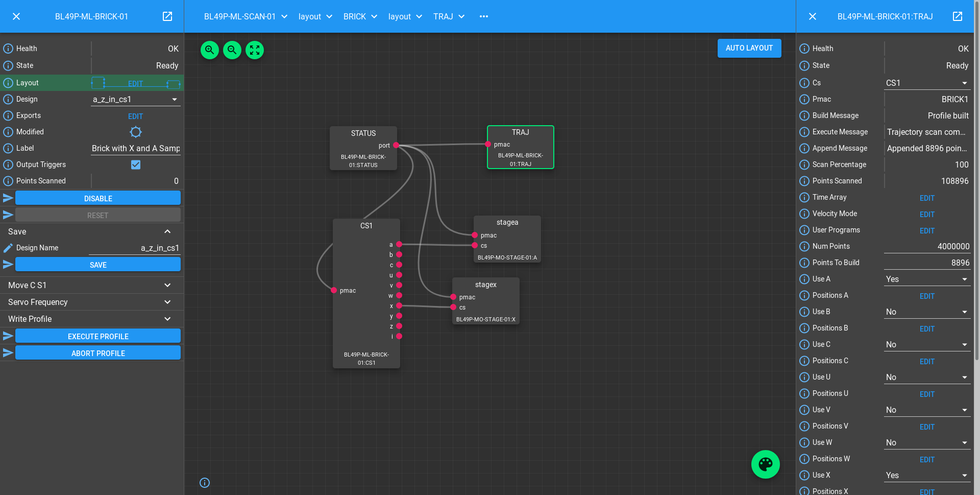Open left panel in new window icon
This screenshot has width=980, height=495.
(x=167, y=16)
